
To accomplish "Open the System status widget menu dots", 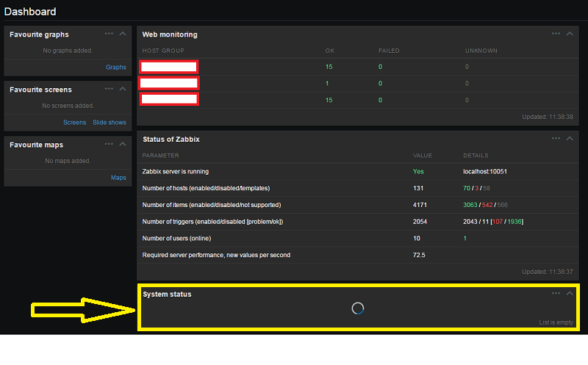I will [556, 293].
